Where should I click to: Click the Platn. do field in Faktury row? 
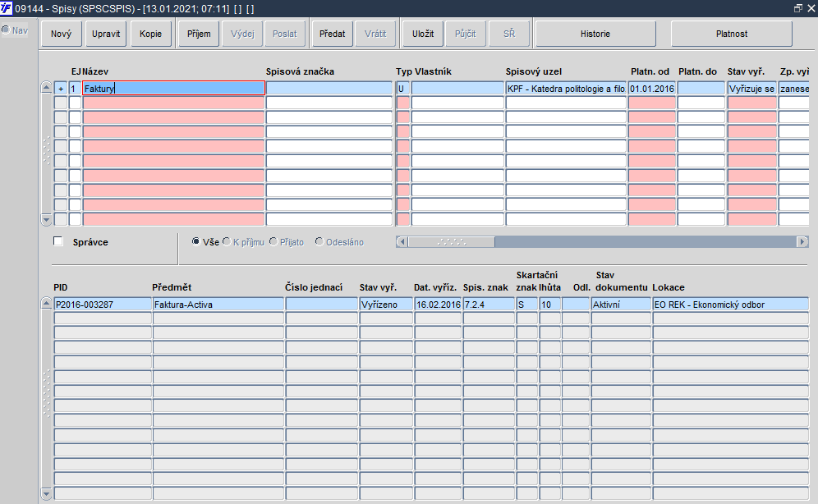coord(701,89)
